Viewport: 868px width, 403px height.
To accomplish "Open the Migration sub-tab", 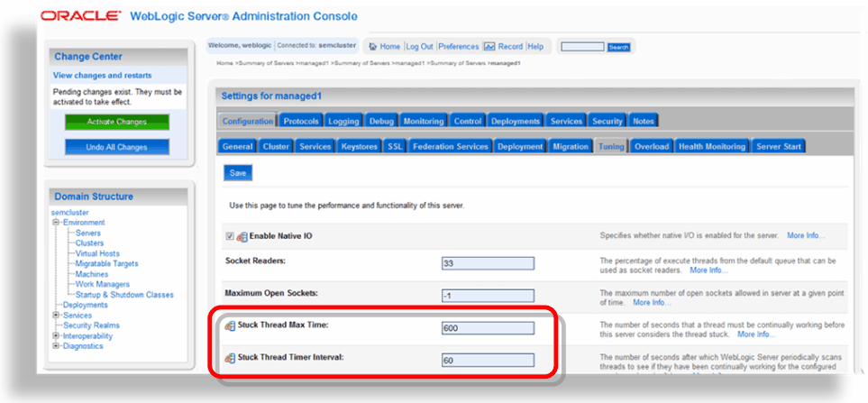I will (571, 147).
